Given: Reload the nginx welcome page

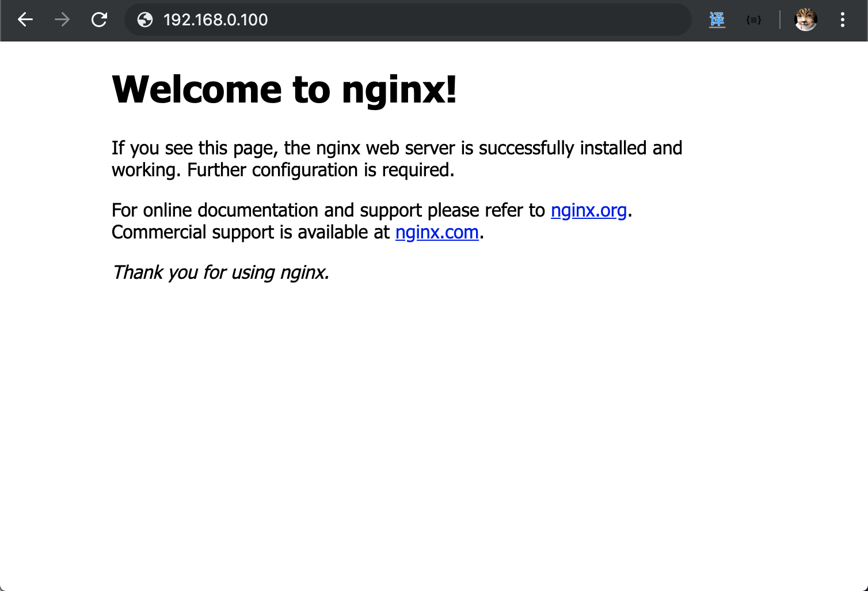Looking at the screenshot, I should coord(100,20).
